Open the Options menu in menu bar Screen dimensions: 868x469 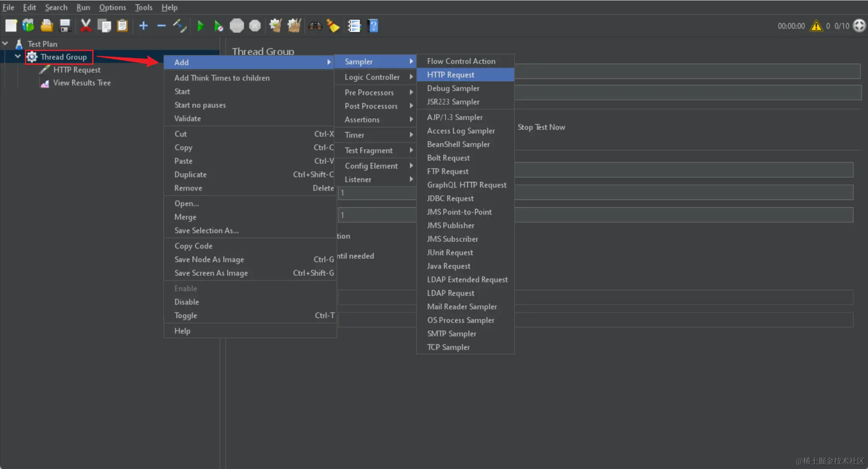tap(112, 7)
